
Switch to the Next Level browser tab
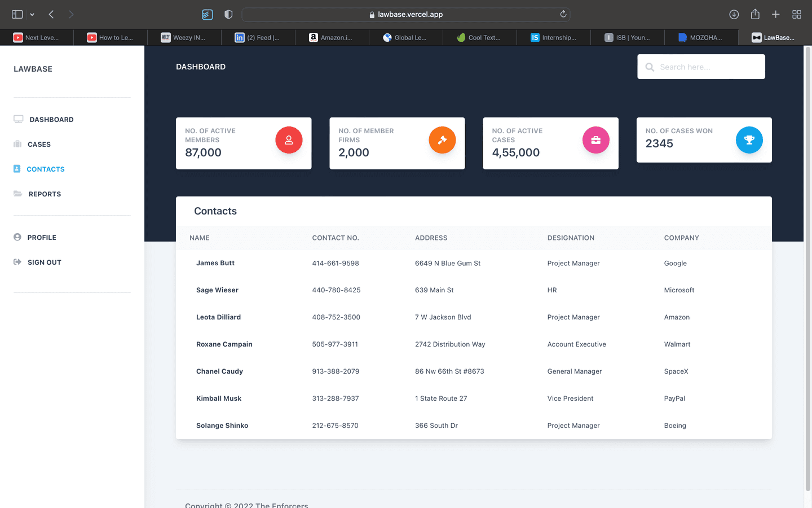pos(37,37)
